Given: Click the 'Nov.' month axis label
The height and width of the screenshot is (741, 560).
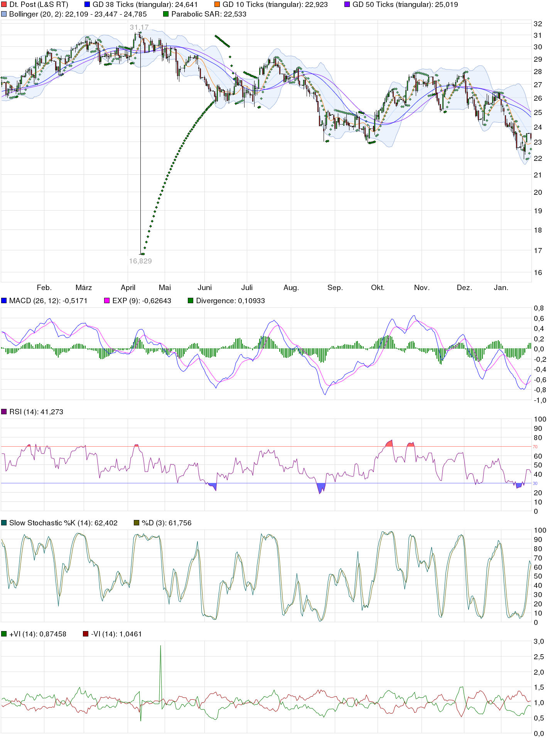Looking at the screenshot, I should pyautogui.click(x=422, y=287).
